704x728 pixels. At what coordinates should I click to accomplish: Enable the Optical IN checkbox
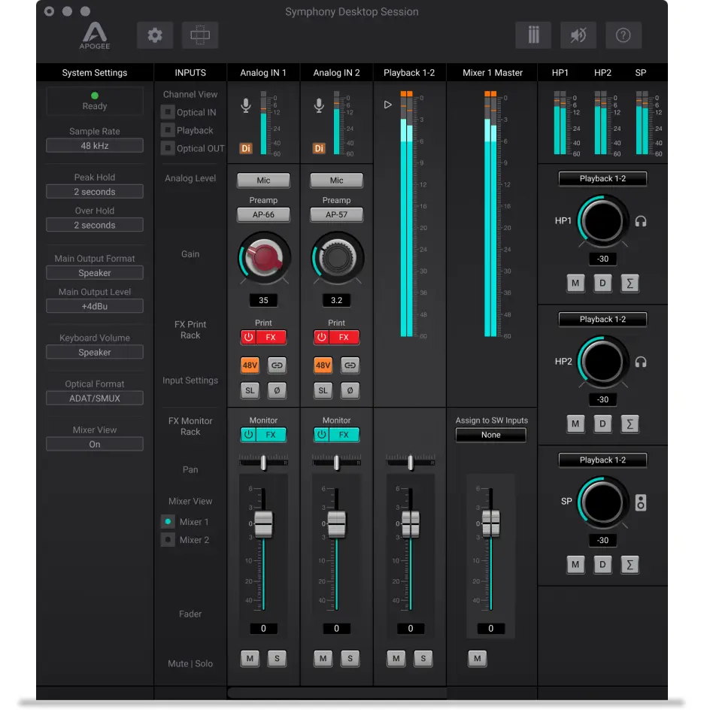(168, 112)
